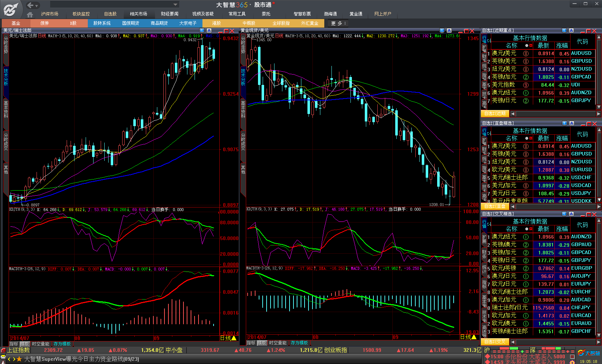Viewport: 602px width, 364px height.
Task: Click the '1' monitor icon in 黄金现货/美元 panel header
Action: 442,30
